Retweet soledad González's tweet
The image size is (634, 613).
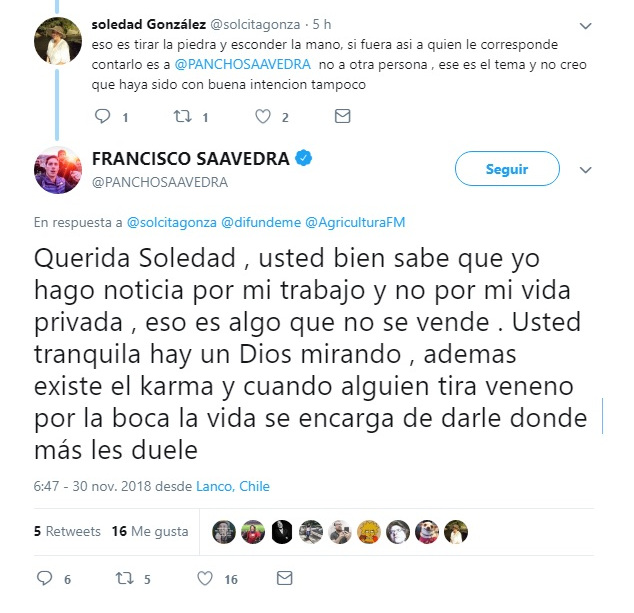[x=182, y=116]
